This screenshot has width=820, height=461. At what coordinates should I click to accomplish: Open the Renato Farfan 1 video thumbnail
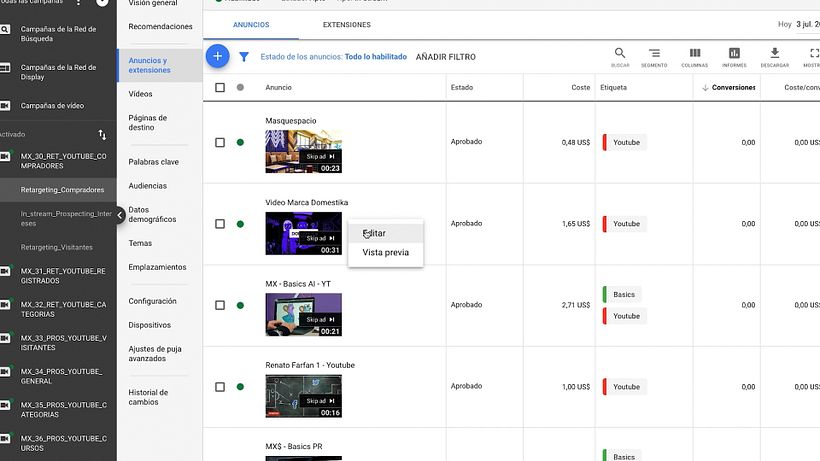tap(303, 396)
